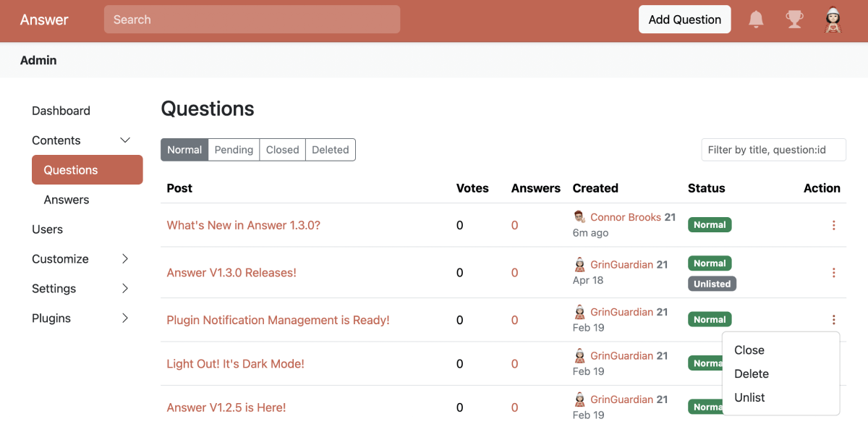Open action menu for What's New in Answer 1.3.0
Viewport: 868px width, 427px height.
(x=833, y=225)
